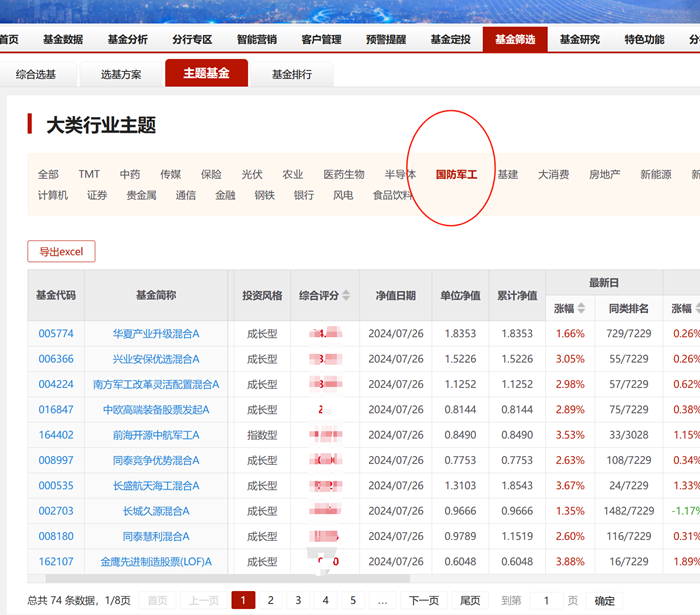Open fund 兴业安保优选混合A

(x=156, y=359)
